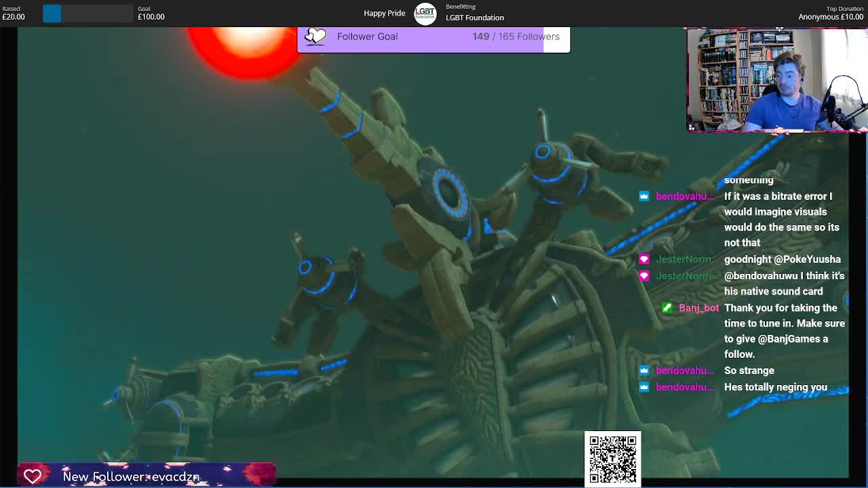This screenshot has width=868, height=488.
Task: Click the chat message 'Hes totally neging you'
Action: click(x=776, y=387)
